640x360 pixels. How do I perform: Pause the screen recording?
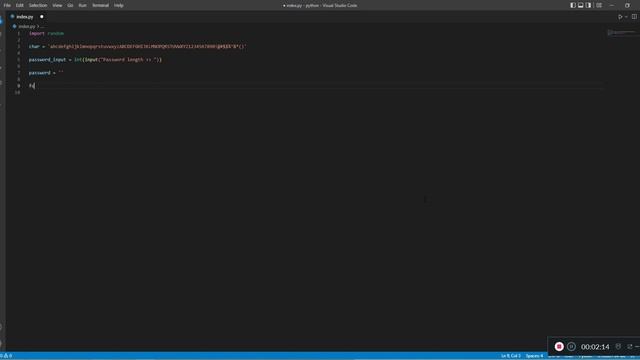point(571,347)
